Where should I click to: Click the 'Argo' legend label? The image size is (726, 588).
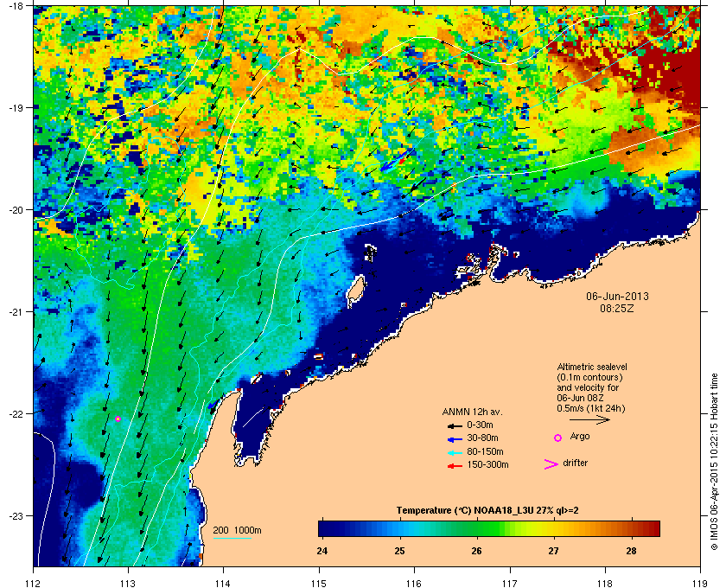click(x=580, y=437)
